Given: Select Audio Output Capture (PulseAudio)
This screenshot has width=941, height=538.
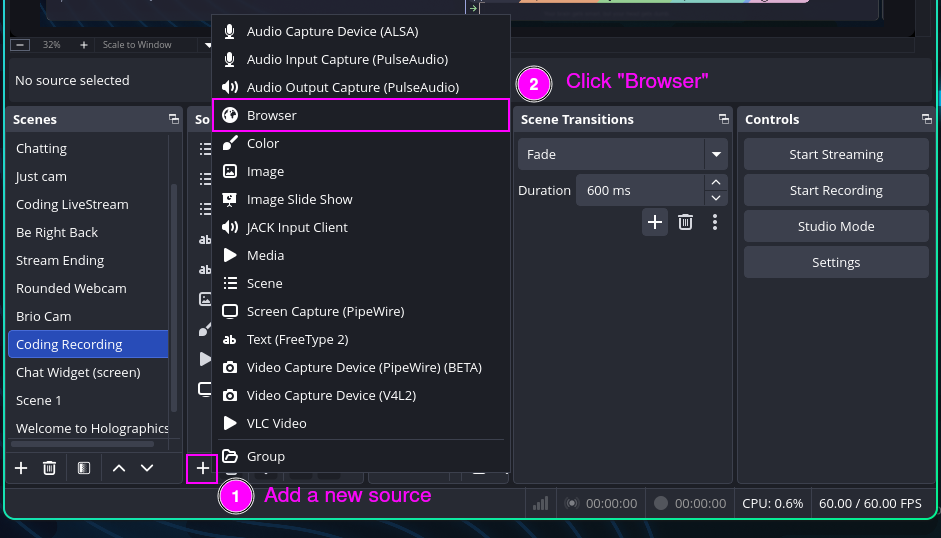Looking at the screenshot, I should point(361,87).
